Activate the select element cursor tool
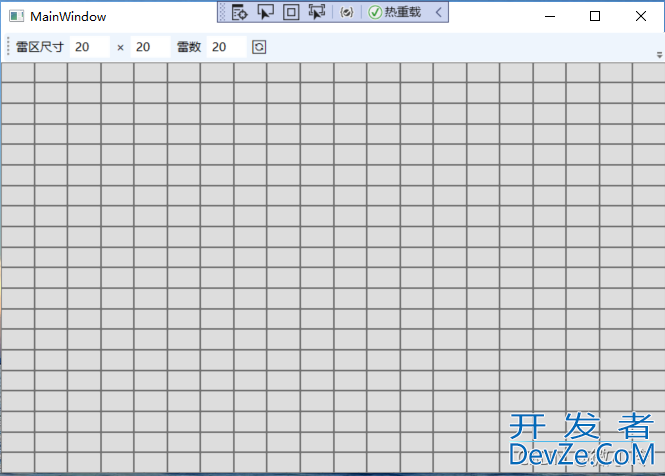Screen dimensions: 665x476 click(265, 12)
